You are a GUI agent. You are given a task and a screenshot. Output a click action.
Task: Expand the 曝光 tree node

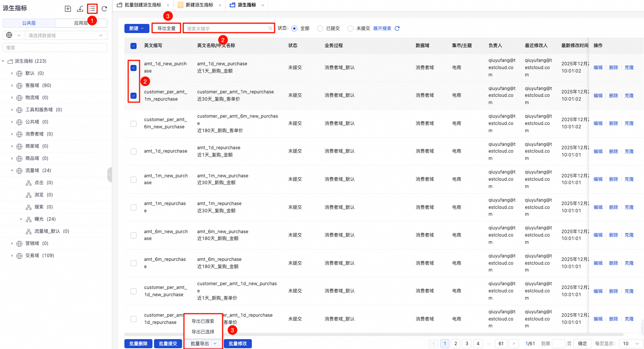point(21,219)
